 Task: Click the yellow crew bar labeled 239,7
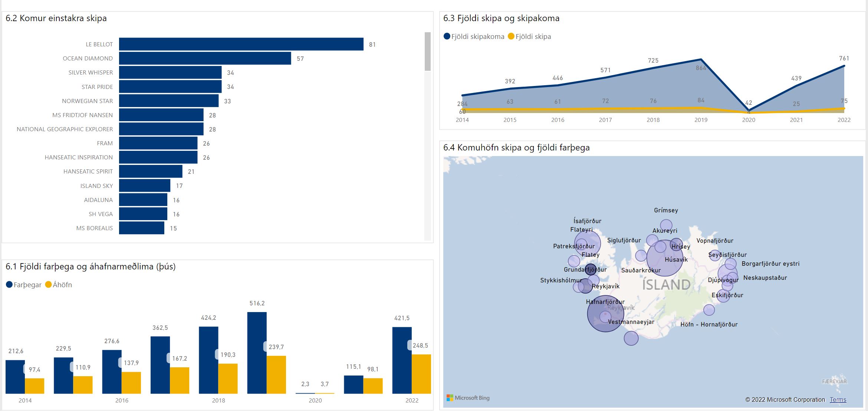point(276,375)
